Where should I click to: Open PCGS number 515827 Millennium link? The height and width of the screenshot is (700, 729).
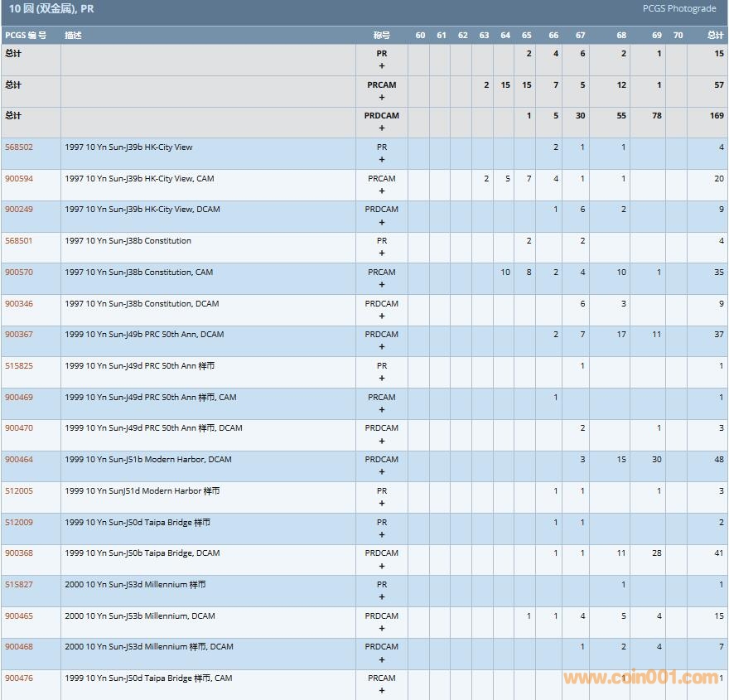pos(19,585)
